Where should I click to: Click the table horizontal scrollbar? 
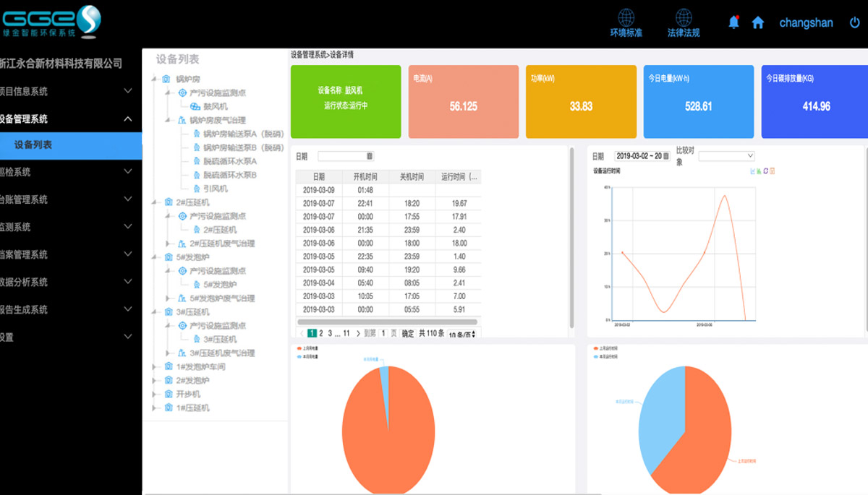click(387, 322)
